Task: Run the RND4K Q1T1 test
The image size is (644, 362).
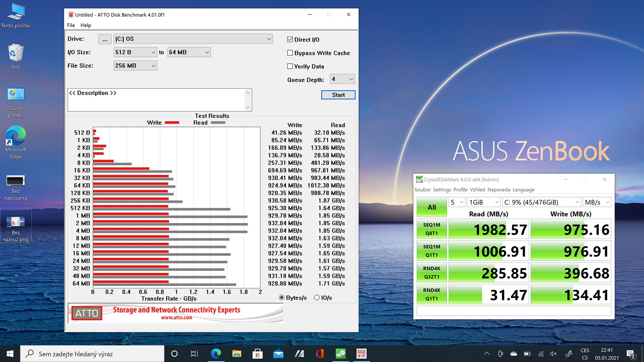Action: coord(432,294)
